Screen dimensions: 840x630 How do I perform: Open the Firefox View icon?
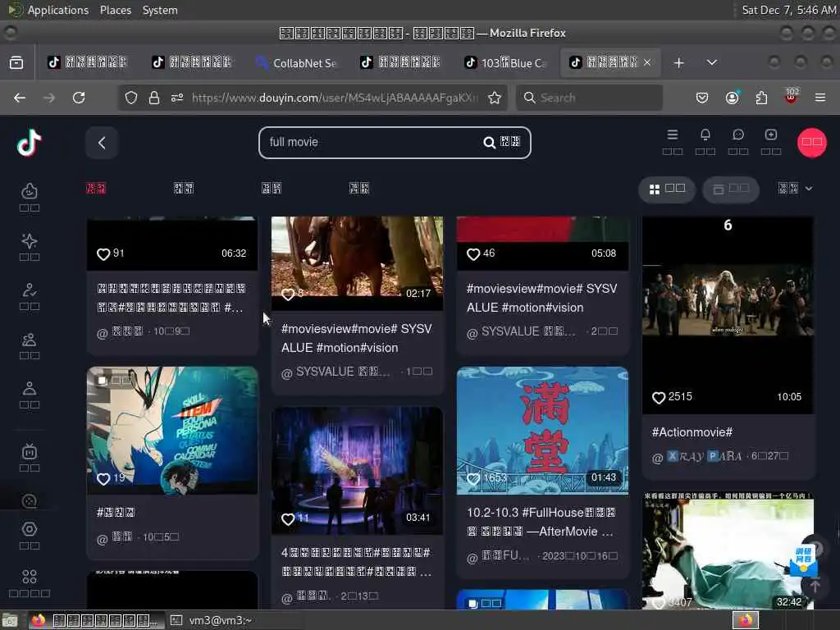tap(16, 62)
